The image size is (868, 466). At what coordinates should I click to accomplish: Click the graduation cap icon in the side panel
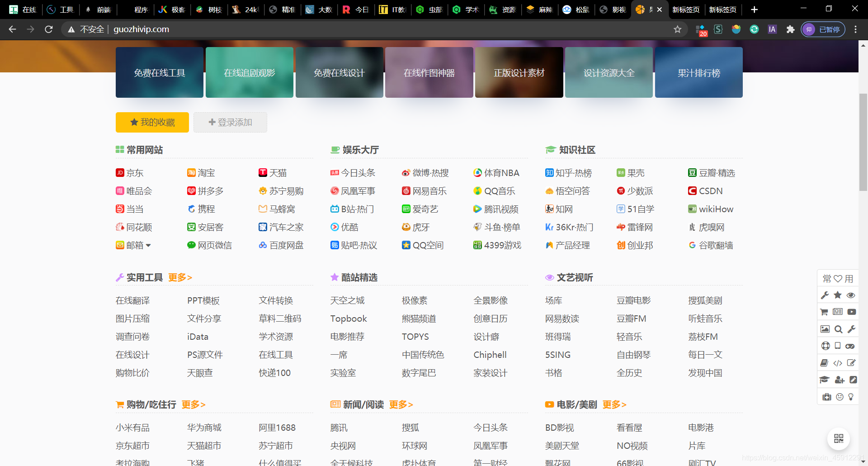(x=824, y=380)
